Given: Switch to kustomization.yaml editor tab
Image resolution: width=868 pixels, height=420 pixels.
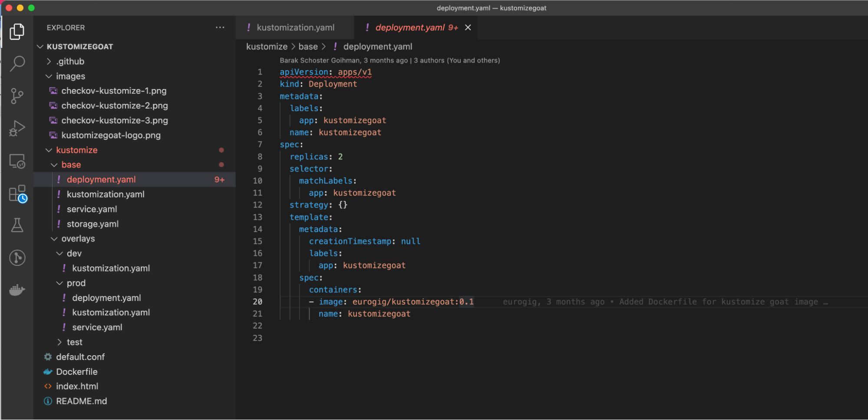Looking at the screenshot, I should (x=295, y=27).
